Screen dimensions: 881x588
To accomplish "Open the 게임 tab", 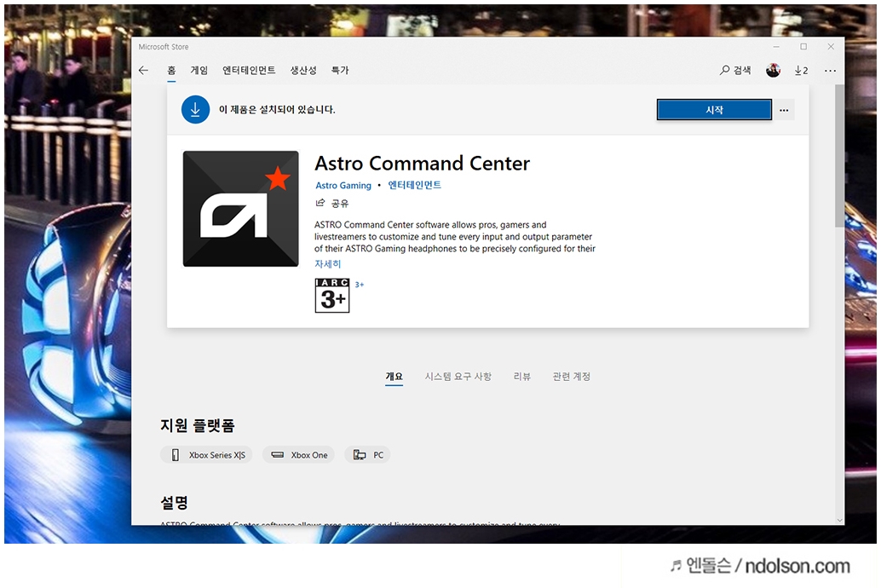I will click(x=199, y=70).
